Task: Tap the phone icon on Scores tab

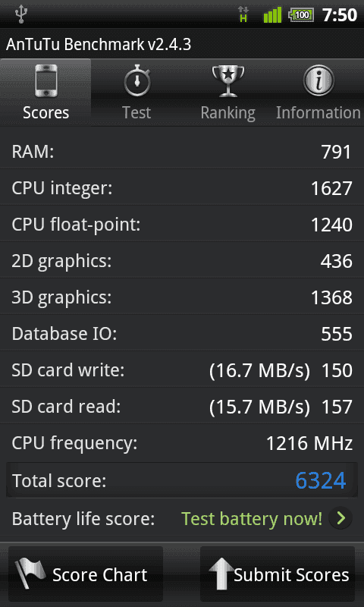Action: coord(45,81)
